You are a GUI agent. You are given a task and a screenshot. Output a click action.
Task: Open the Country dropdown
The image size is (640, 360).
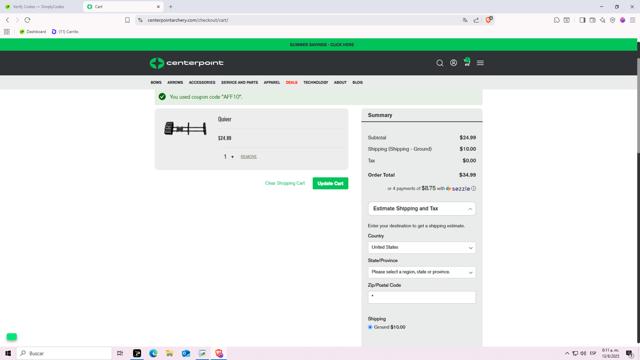[x=422, y=247]
